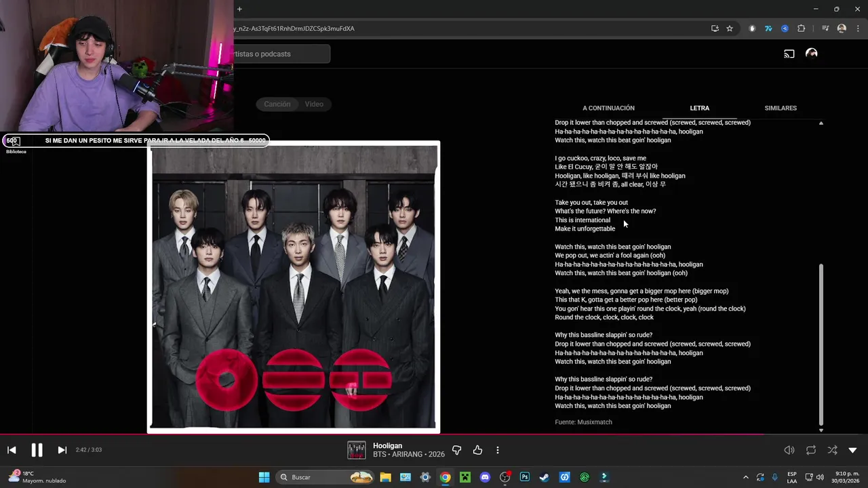Collapse the player page with the down arrow
Image resolution: width=868 pixels, height=488 pixels.
(852, 450)
